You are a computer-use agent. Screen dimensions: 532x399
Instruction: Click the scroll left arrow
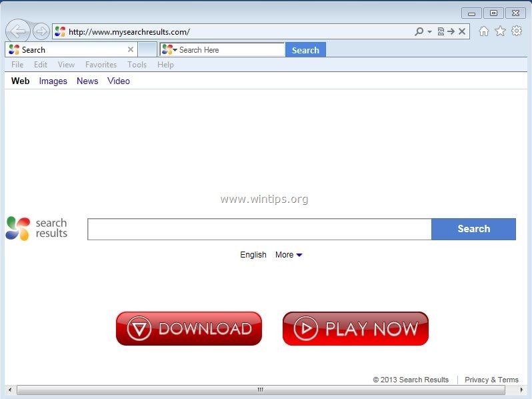tap(10, 390)
